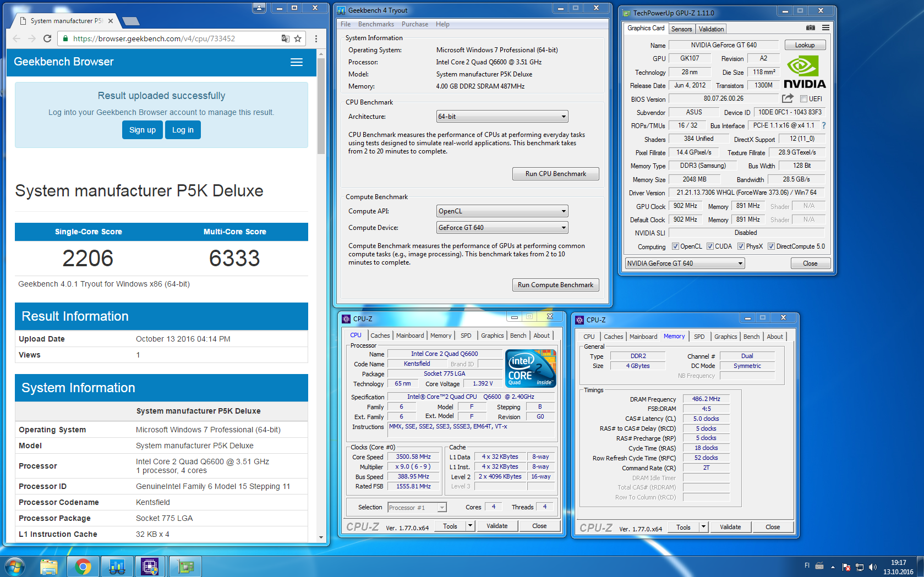Click the BIOS export share icon in GPU-Z
The width and height of the screenshot is (924, 577).
pos(788,98)
